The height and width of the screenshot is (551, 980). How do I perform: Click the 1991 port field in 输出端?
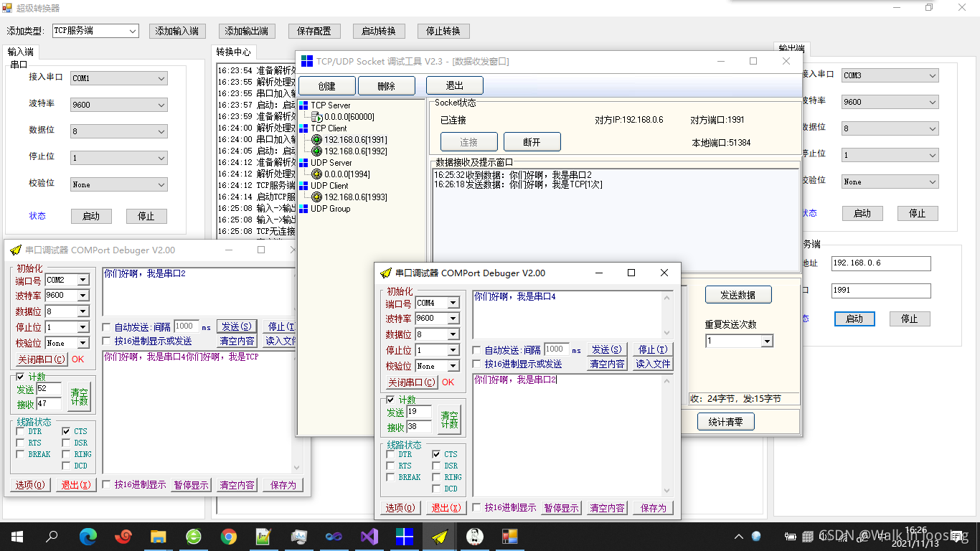[881, 291]
